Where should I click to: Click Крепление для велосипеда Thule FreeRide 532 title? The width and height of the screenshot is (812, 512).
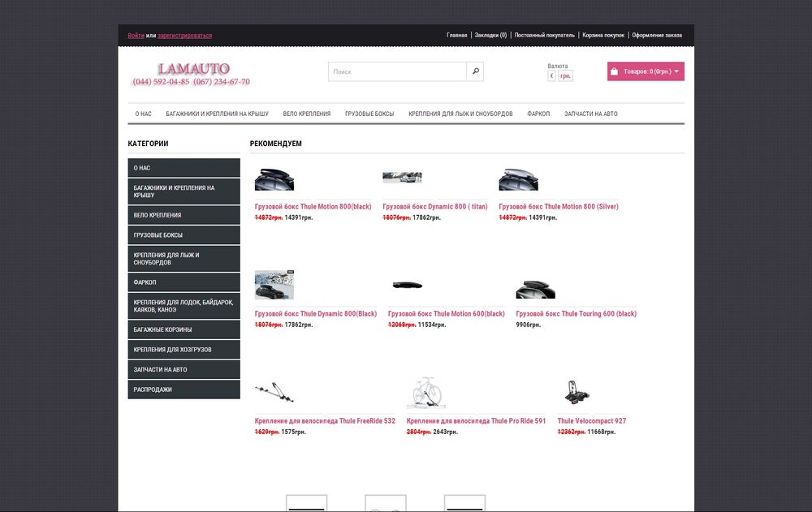325,421
